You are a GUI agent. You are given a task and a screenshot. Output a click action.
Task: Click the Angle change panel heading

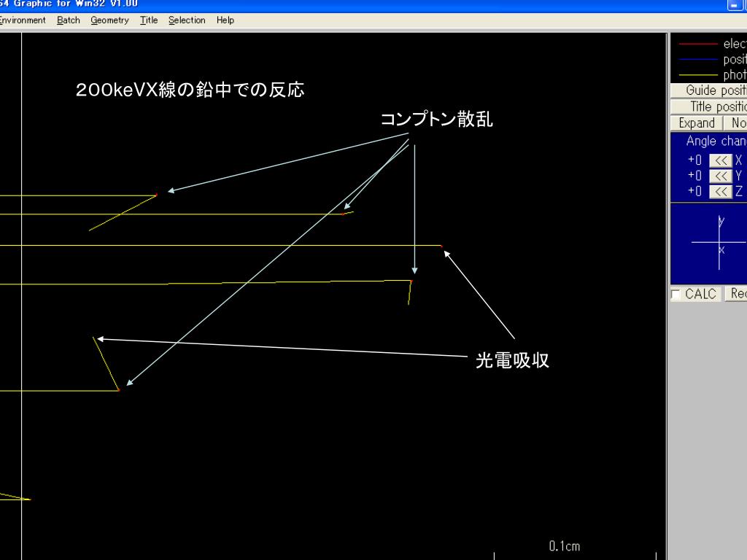pos(716,141)
